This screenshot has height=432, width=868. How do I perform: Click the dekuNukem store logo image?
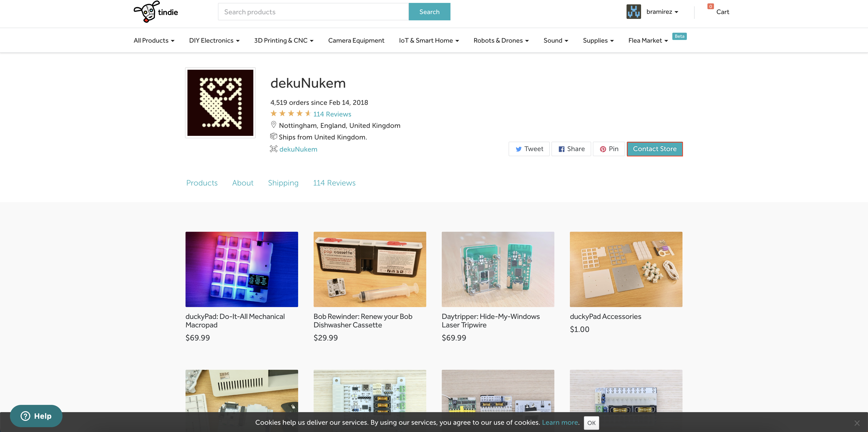pos(220,103)
